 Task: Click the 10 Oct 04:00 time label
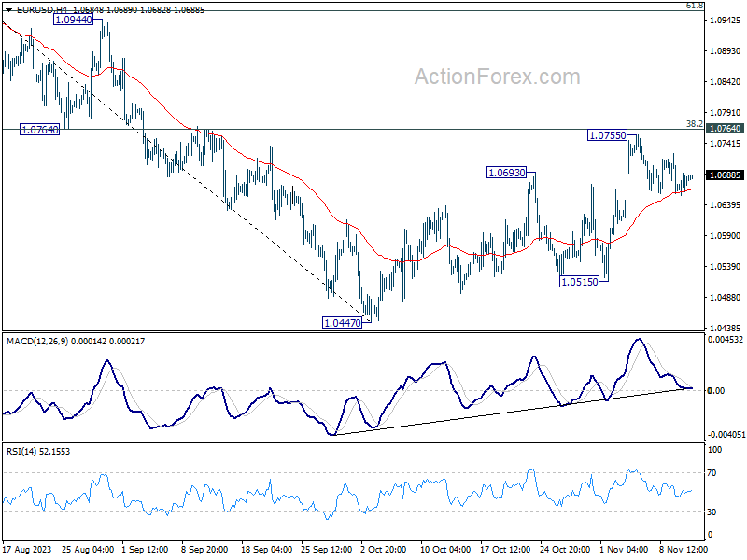pyautogui.click(x=445, y=550)
